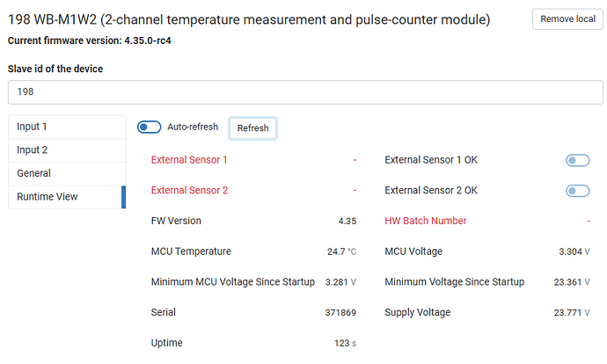The image size is (607, 364).
Task: Click the Serial number 371869
Action: pos(340,312)
